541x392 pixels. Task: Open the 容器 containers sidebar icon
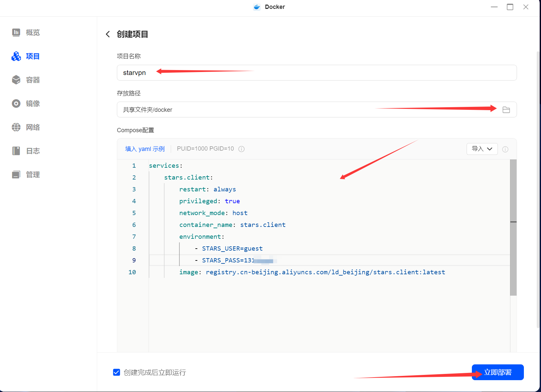(x=16, y=80)
